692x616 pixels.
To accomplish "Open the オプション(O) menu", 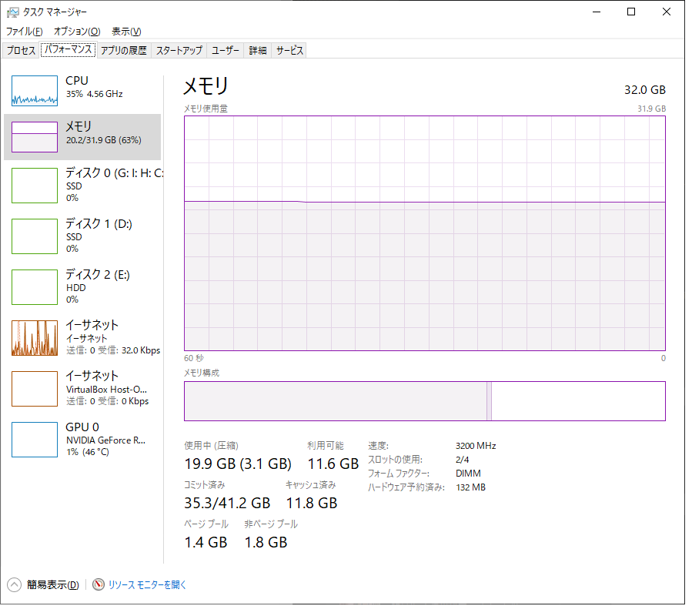I will [77, 32].
